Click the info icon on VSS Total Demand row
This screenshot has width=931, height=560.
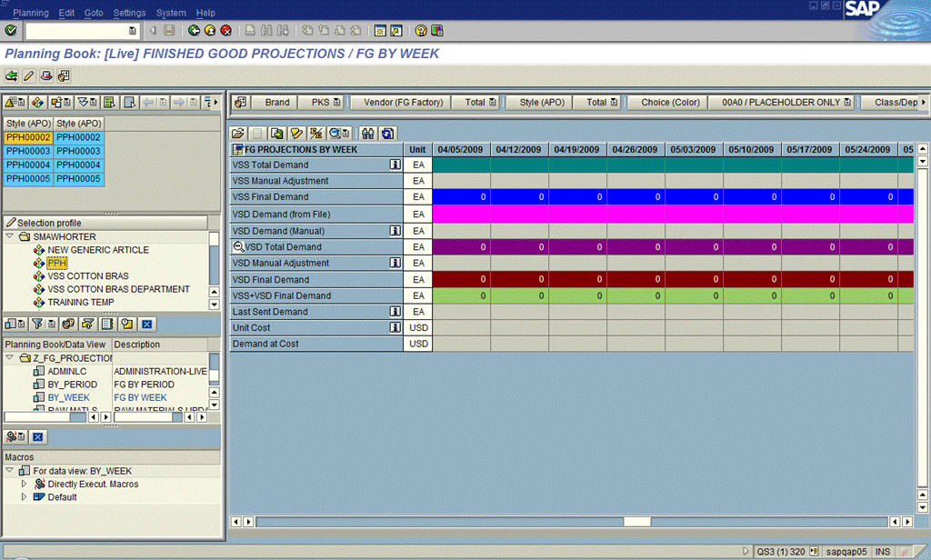395,165
